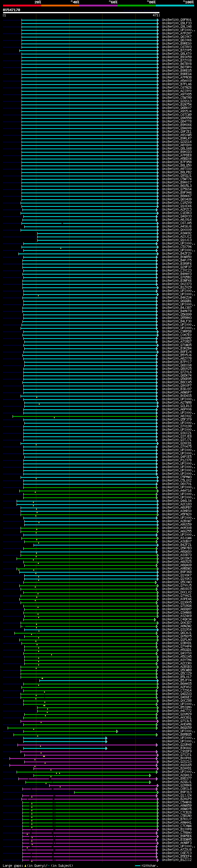The height and width of the screenshot is (868, 197).
Task: Select the UniRef100_B7ZYP5 label
Action: click(x=176, y=50)
